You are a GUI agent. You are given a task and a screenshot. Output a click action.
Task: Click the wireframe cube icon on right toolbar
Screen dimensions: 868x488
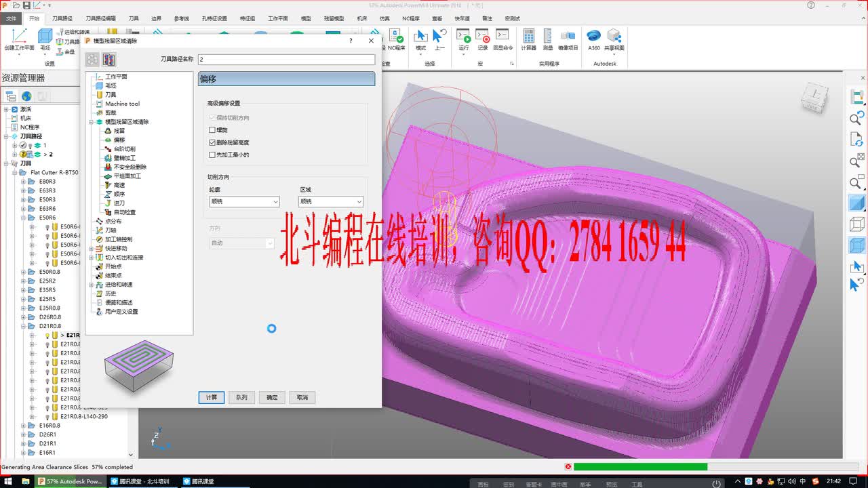[x=857, y=224]
